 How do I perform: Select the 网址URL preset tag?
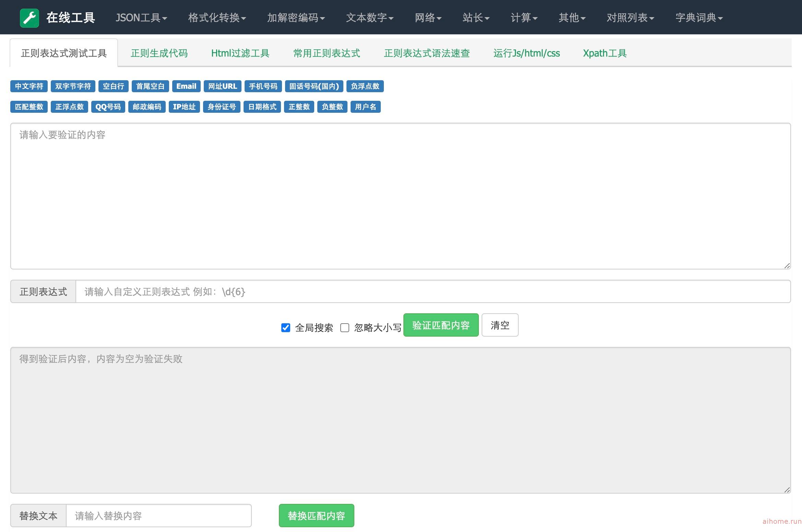click(x=223, y=86)
